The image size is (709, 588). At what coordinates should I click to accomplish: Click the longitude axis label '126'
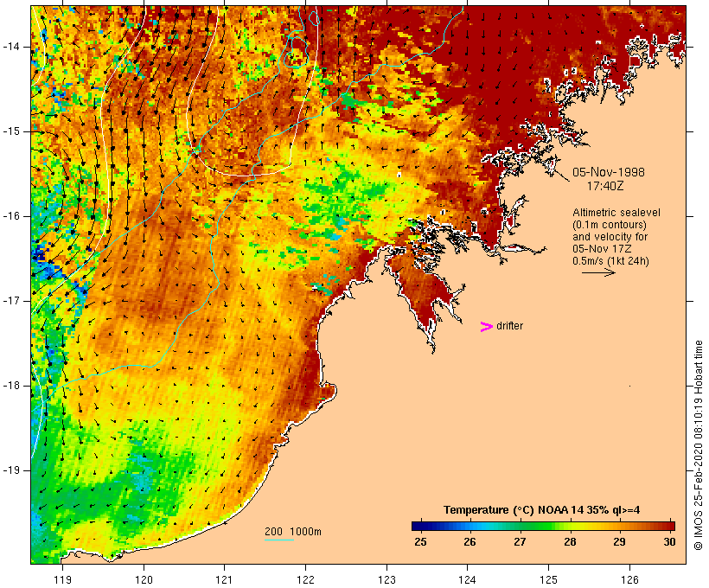tap(629, 579)
